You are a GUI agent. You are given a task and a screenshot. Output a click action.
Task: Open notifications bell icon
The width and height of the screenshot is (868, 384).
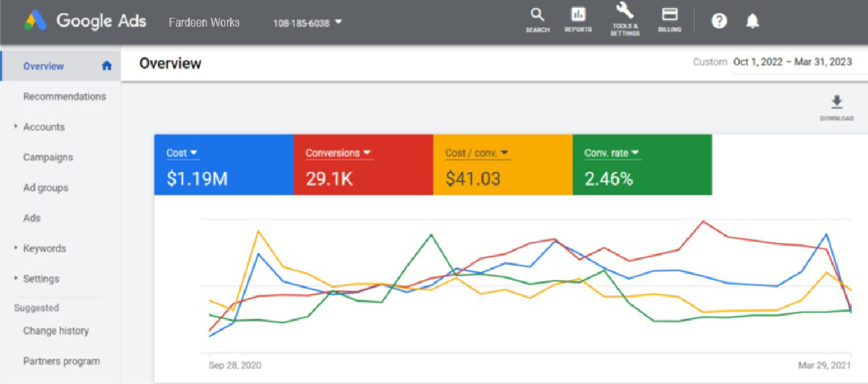click(752, 22)
